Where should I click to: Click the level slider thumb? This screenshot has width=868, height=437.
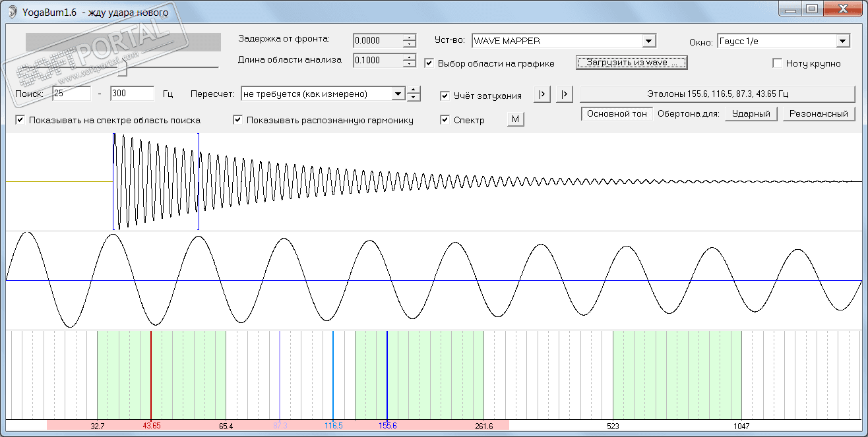pos(123,67)
